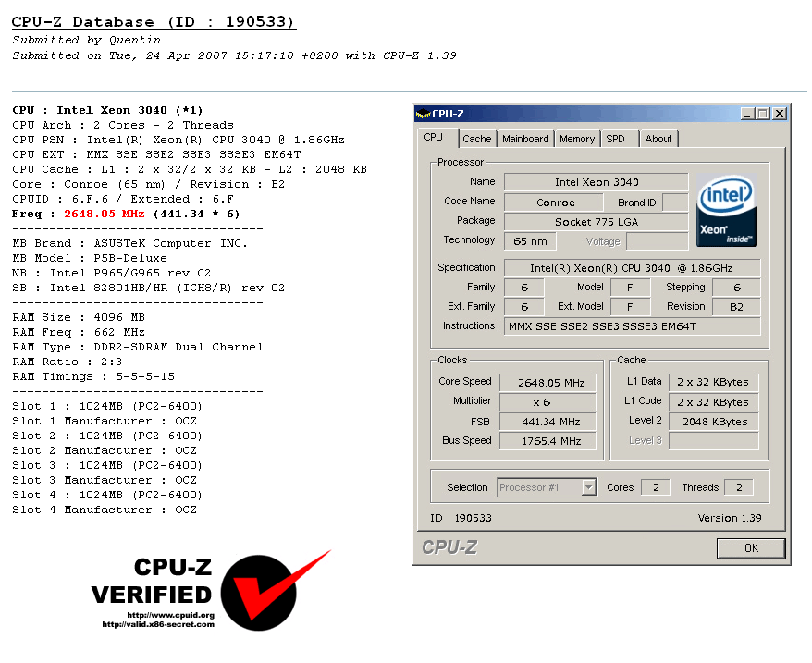Viewport: 812px width, 663px height.
Task: Click the Multiplier field showing x 6
Action: point(547,402)
